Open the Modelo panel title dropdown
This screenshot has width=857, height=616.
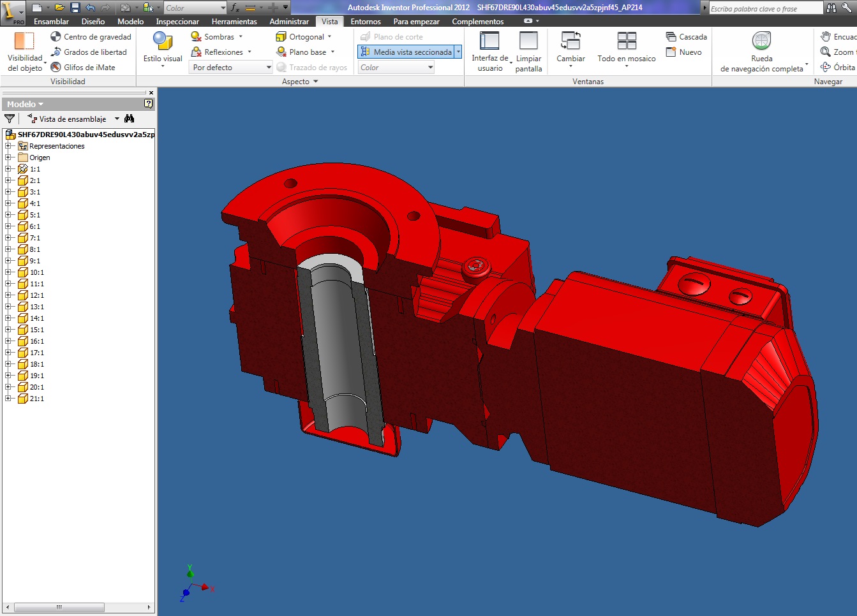(x=26, y=104)
